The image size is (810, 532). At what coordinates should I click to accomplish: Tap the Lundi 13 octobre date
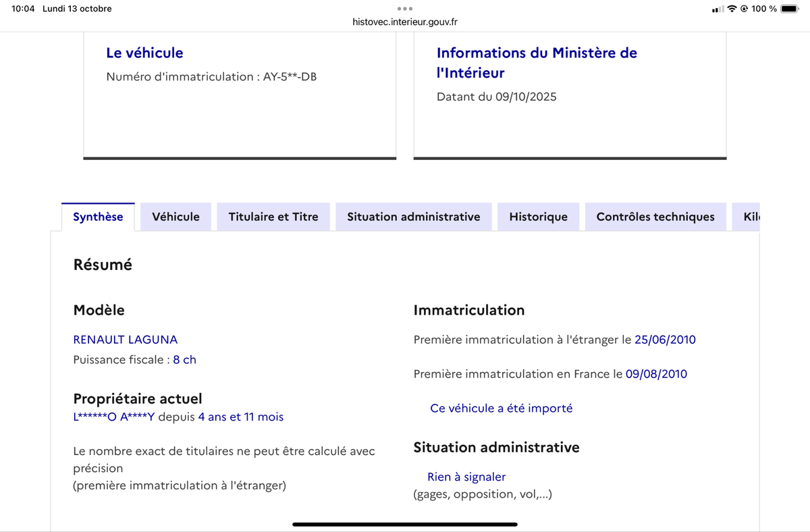(x=77, y=9)
